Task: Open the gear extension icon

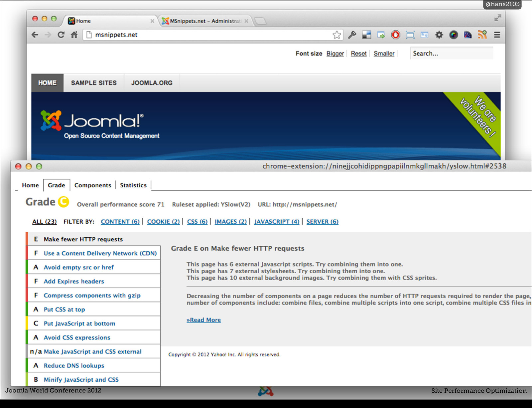Action: coord(439,35)
